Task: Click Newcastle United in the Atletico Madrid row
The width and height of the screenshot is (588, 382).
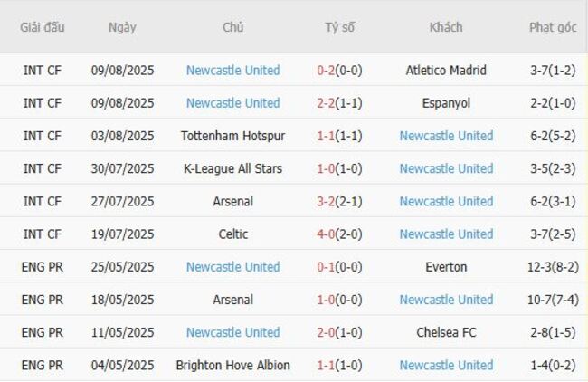Action: [x=232, y=70]
